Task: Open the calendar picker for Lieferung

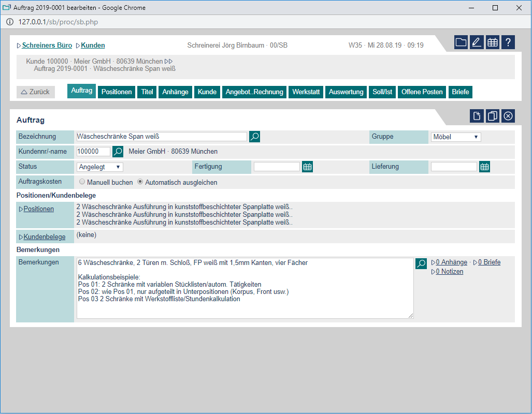Action: (485, 167)
